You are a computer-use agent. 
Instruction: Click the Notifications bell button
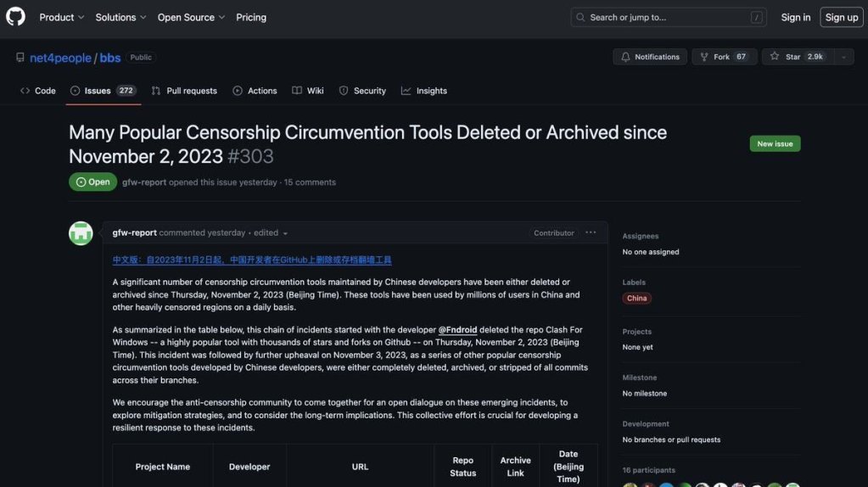[650, 57]
